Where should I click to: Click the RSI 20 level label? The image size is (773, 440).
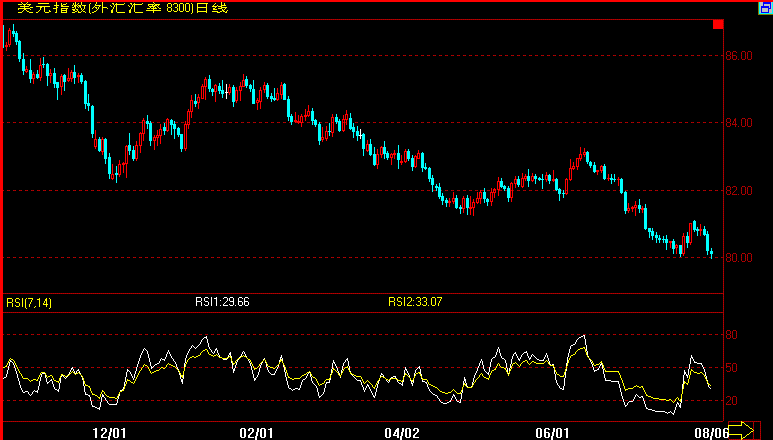pos(732,401)
